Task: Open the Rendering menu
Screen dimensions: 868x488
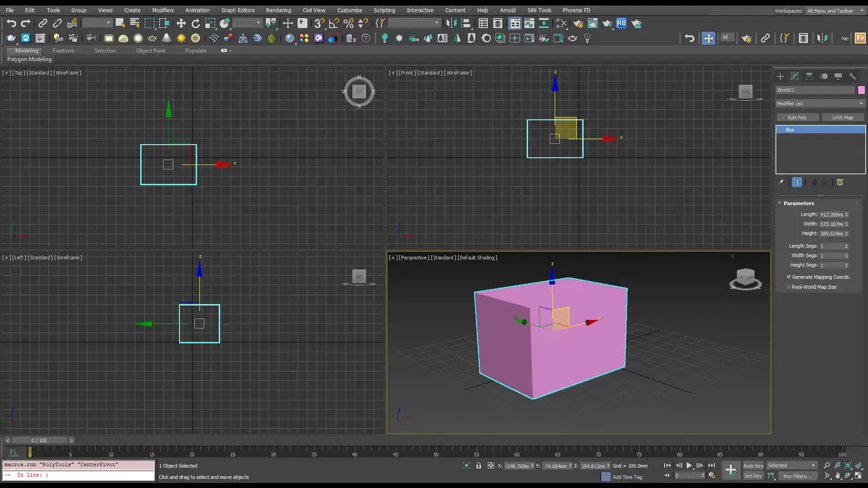Action: [x=278, y=10]
